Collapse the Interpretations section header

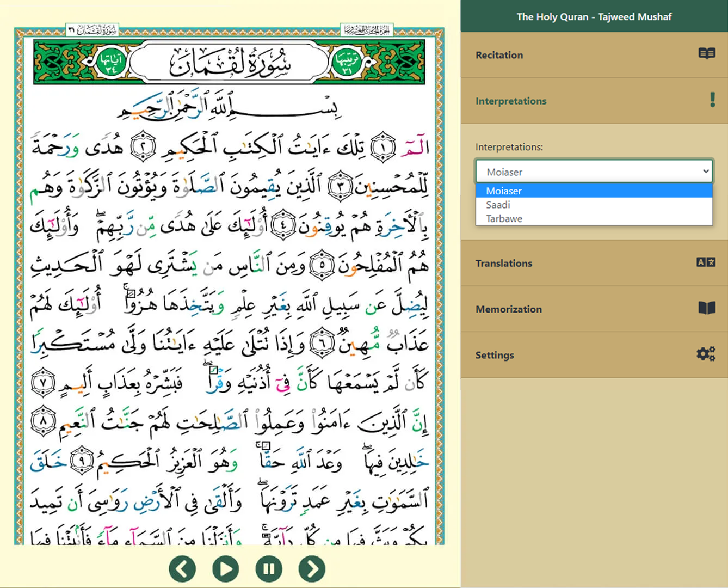594,101
